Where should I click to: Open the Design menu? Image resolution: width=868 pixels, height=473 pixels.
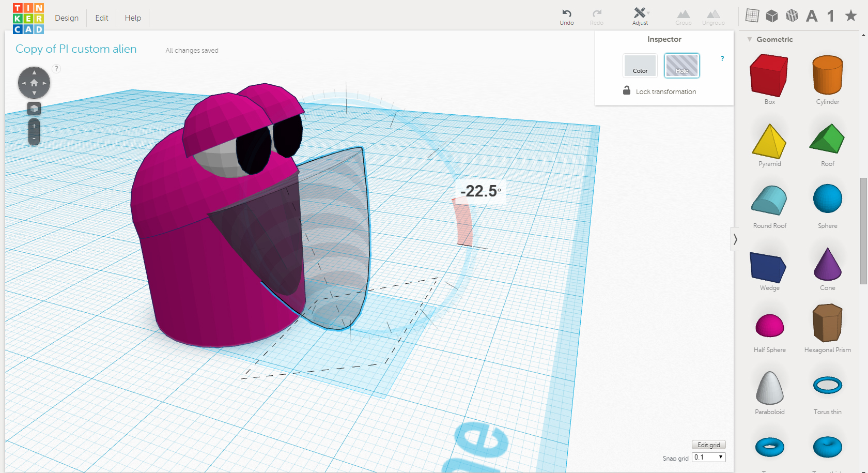(67, 18)
